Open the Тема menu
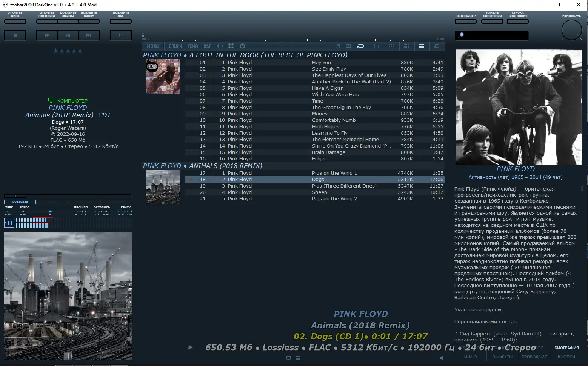This screenshot has height=366, width=588. [192, 46]
